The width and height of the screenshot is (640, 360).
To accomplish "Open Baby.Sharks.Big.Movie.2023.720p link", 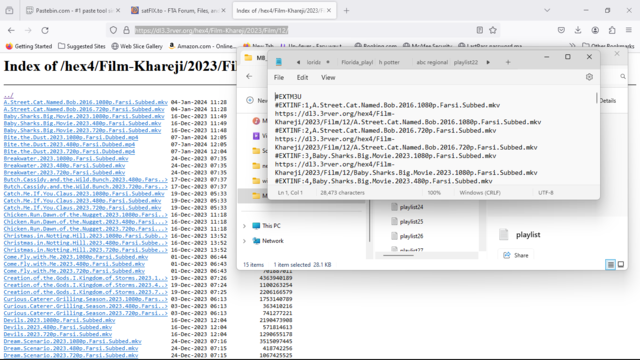I will (x=82, y=130).
